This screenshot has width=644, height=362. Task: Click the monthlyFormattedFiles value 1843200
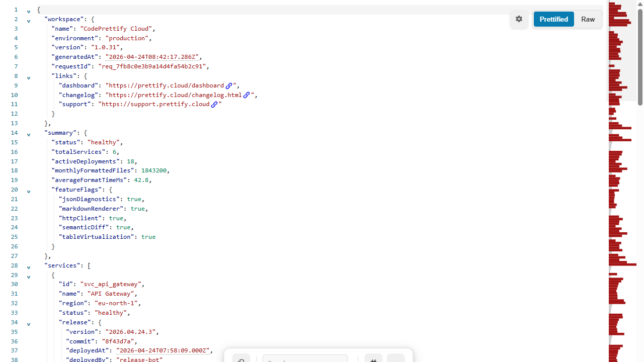pos(154,170)
